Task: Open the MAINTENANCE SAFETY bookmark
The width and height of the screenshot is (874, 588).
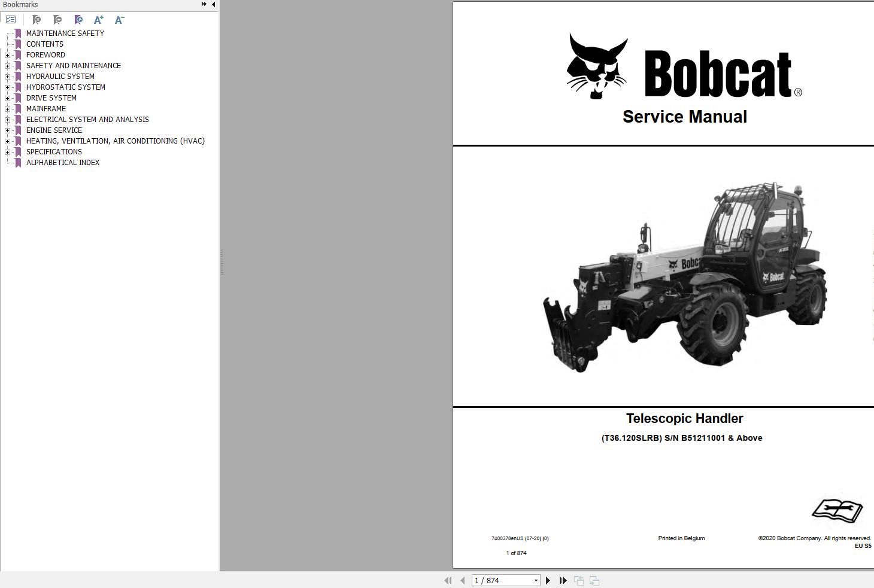Action: pyautogui.click(x=65, y=33)
